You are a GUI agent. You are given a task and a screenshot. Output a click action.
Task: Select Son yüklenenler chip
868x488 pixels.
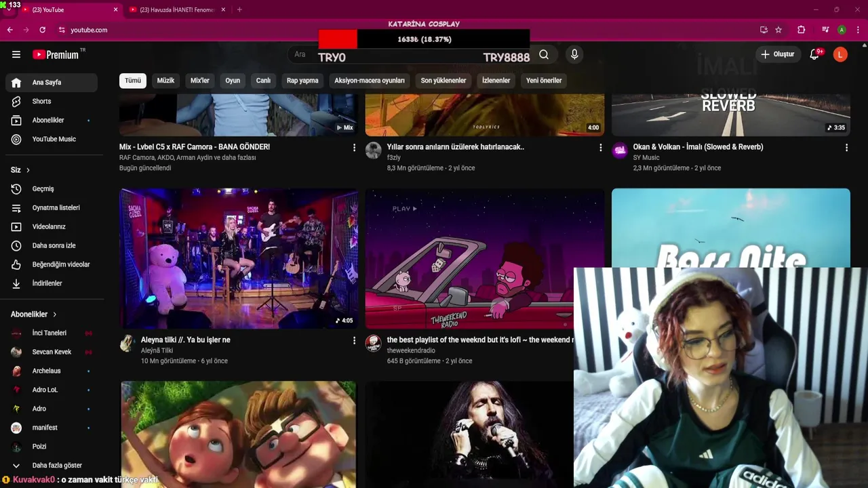[443, 81]
